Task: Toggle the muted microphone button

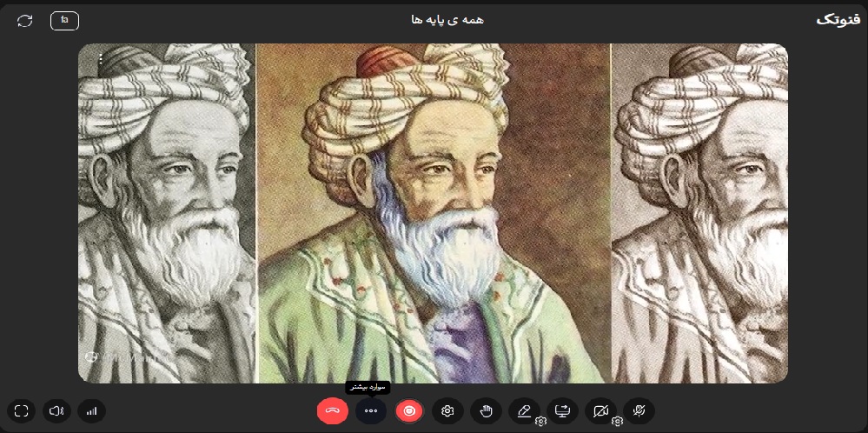Action: click(x=639, y=411)
